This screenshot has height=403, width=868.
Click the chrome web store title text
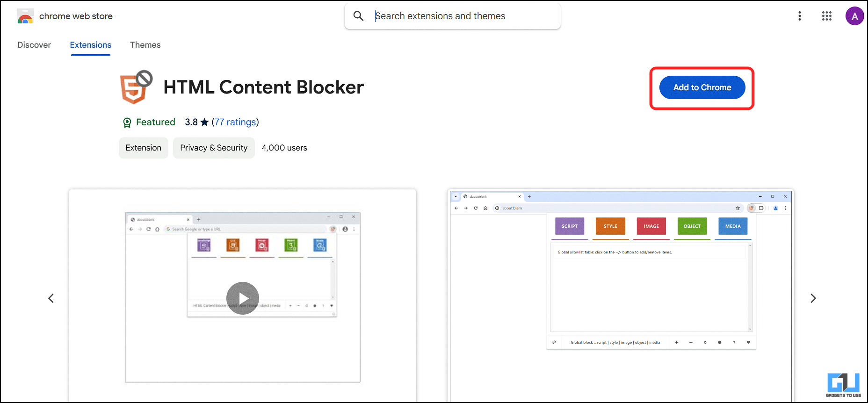[76, 16]
